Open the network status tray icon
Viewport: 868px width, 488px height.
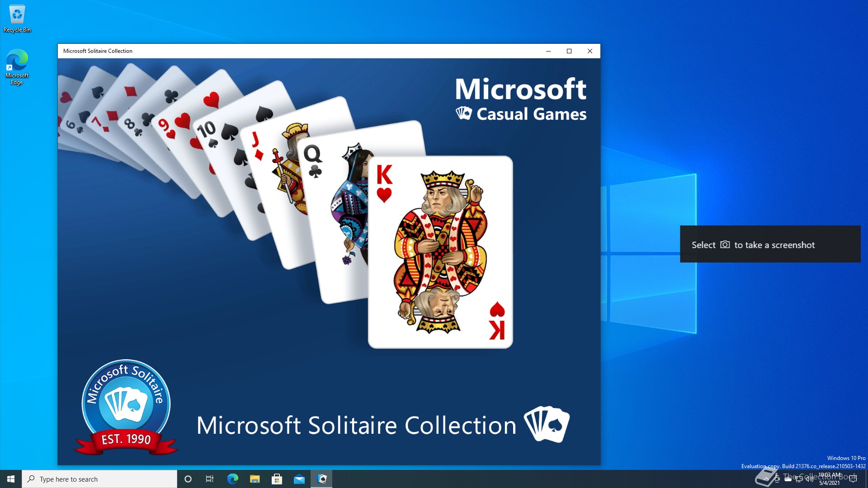point(799,479)
